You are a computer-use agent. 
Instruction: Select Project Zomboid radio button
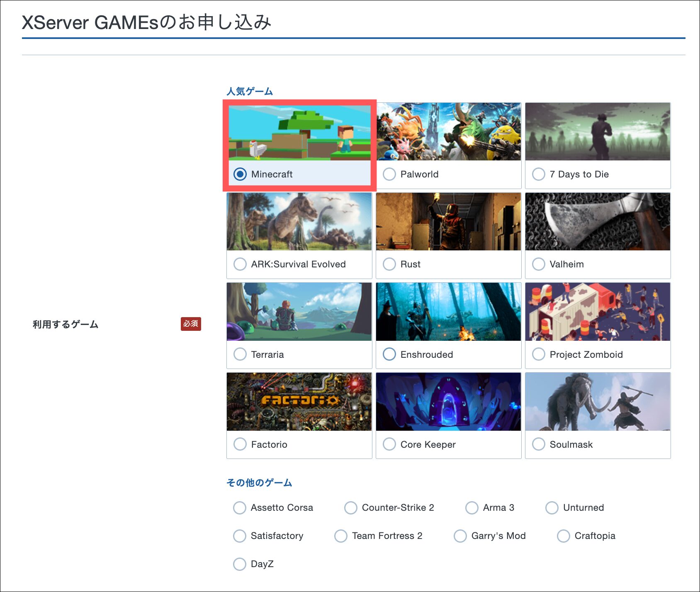pos(539,354)
